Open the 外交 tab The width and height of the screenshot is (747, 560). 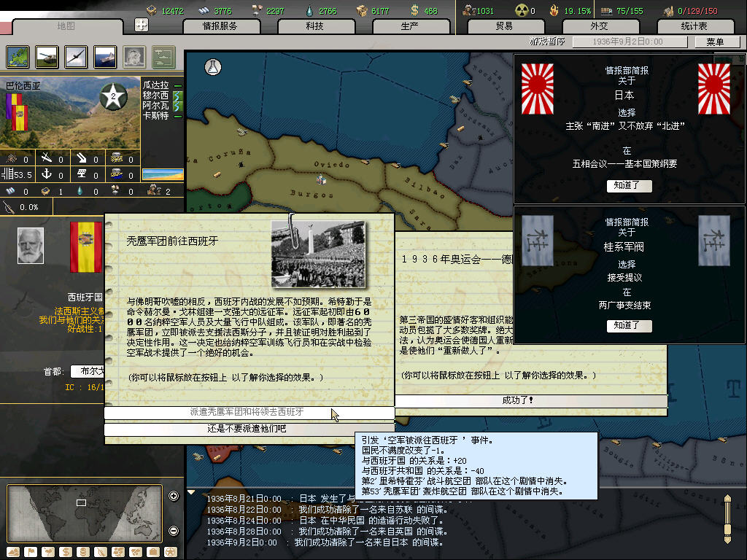[x=599, y=26]
